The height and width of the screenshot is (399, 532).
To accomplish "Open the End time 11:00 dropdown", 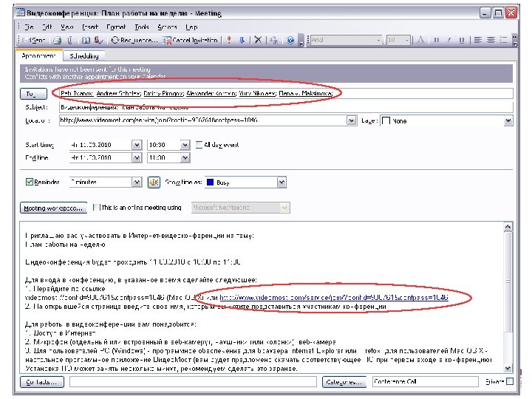I will (x=185, y=158).
